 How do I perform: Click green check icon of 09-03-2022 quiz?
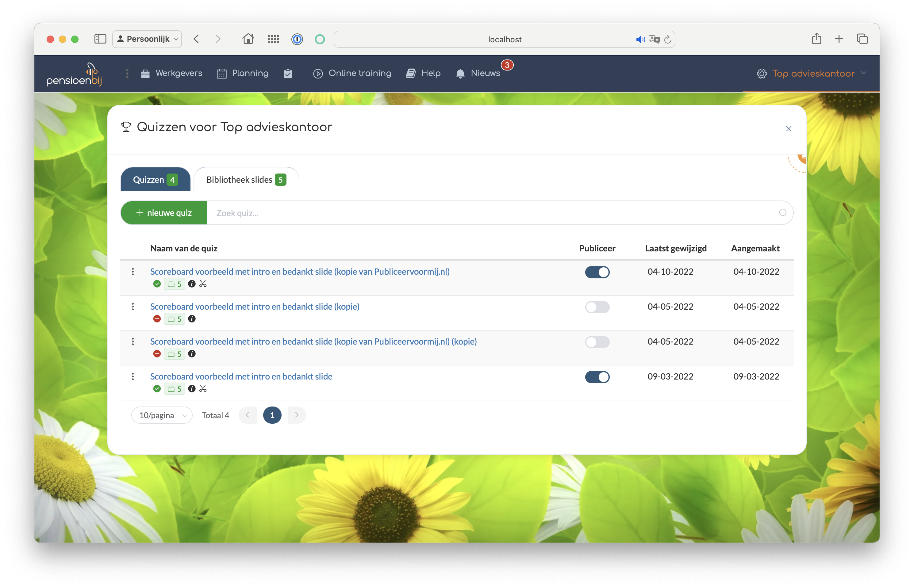[157, 389]
